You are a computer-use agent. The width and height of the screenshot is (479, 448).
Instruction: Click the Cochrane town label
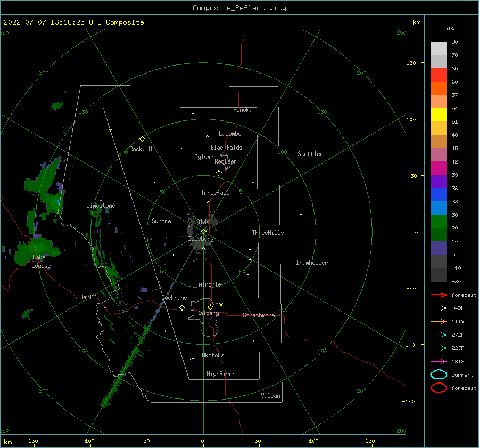(x=174, y=298)
